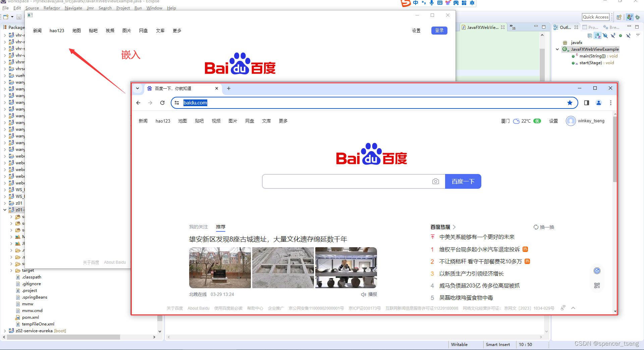Click Chrome back arrow
Image resolution: width=644 pixels, height=350 pixels.
click(x=138, y=103)
